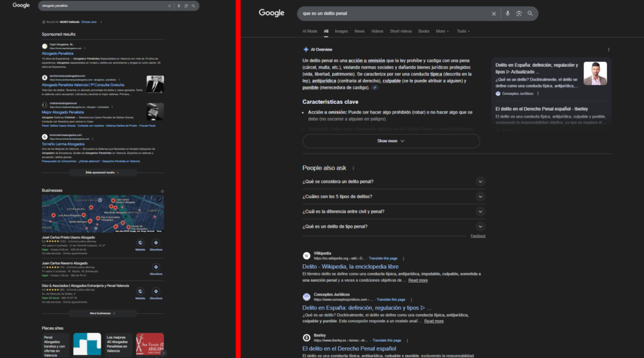
Task: Expand AI Overview with Show more
Action: [391, 141]
